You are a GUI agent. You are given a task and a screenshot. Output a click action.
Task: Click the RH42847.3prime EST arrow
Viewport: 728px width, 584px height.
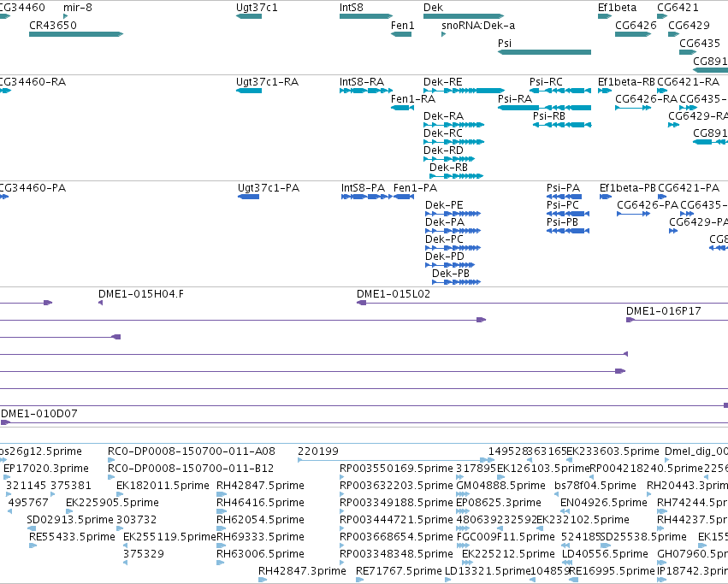point(263,580)
